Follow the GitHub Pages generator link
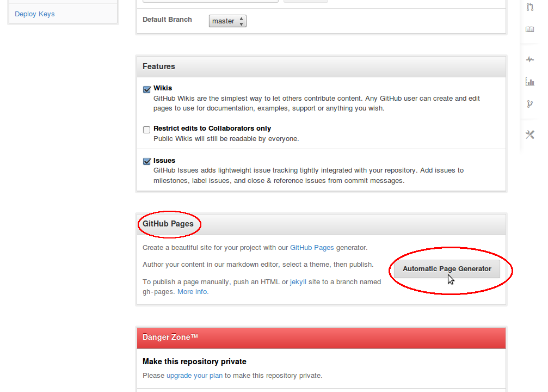Viewport: 548px width, 392px height. [x=312, y=248]
